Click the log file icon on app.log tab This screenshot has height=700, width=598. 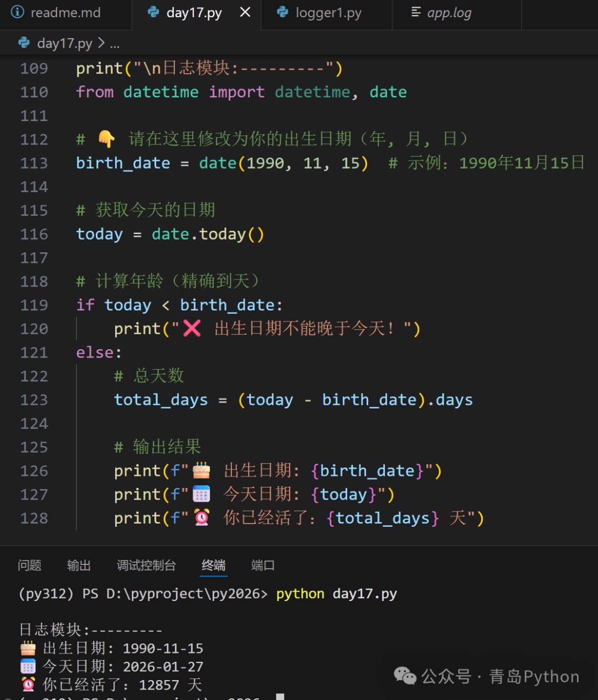(416, 12)
